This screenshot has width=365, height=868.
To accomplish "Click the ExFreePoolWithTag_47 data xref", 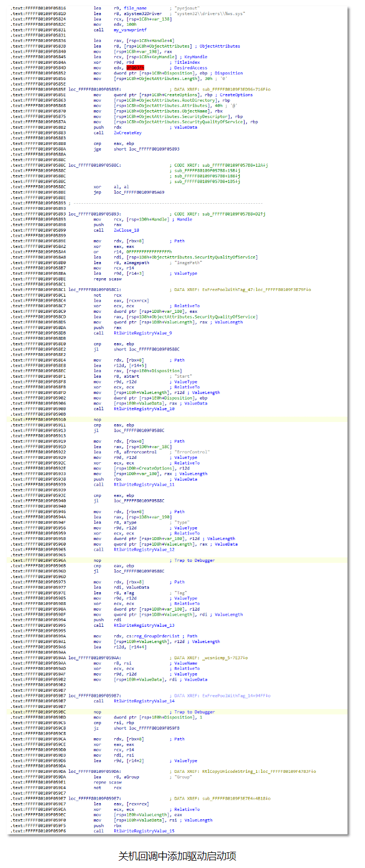I will (255, 289).
